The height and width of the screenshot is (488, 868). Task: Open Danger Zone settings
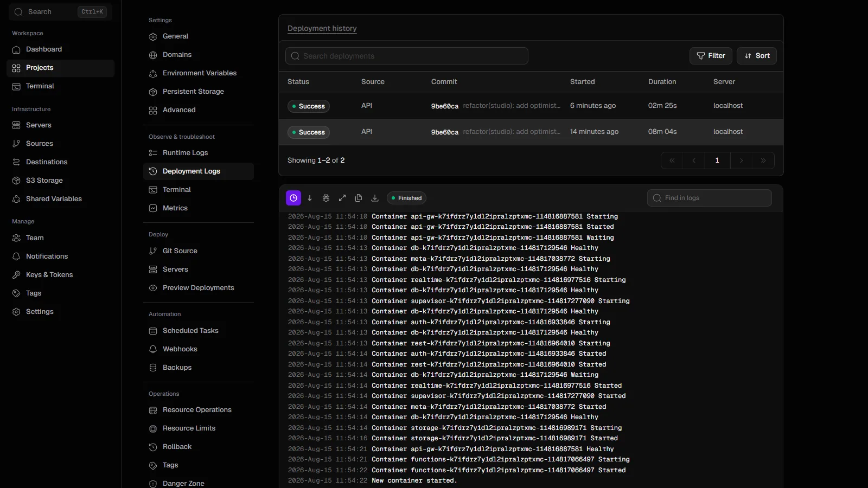pos(199,483)
